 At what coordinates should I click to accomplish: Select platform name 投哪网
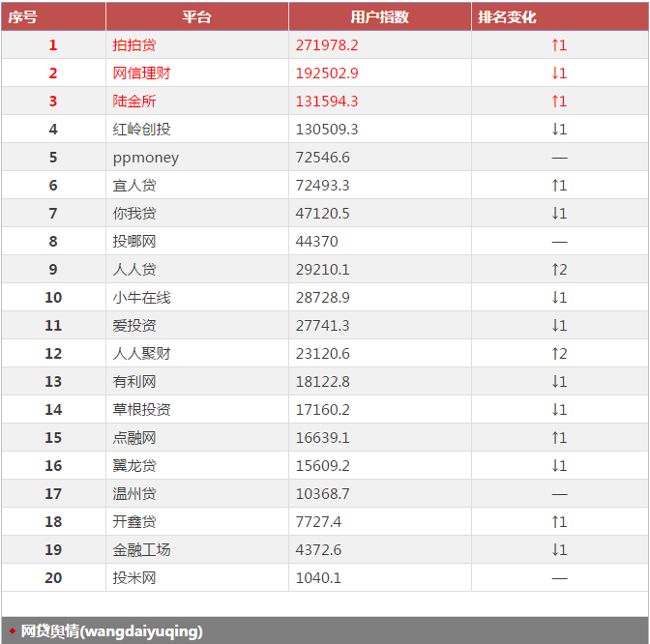coord(134,241)
